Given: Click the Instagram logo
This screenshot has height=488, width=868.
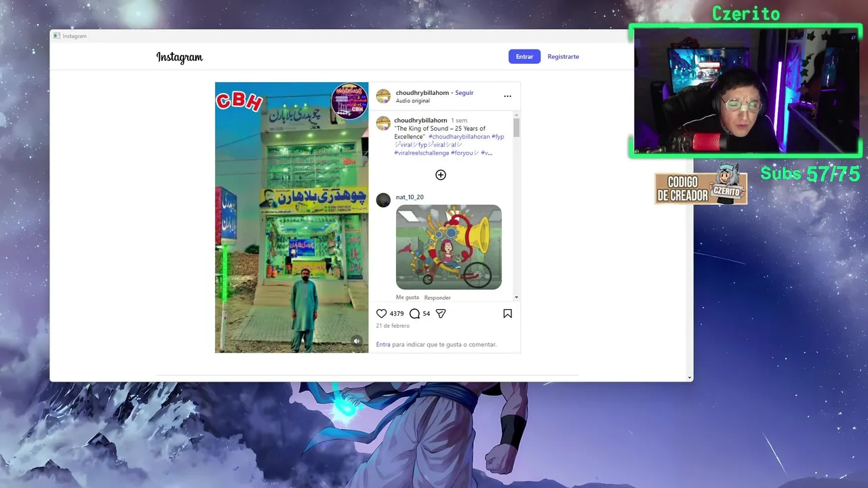Looking at the screenshot, I should [180, 58].
